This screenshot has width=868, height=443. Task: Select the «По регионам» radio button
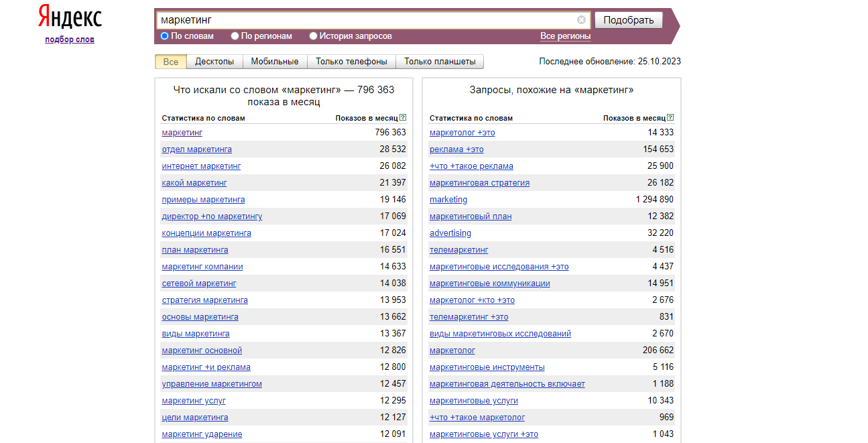(x=235, y=36)
